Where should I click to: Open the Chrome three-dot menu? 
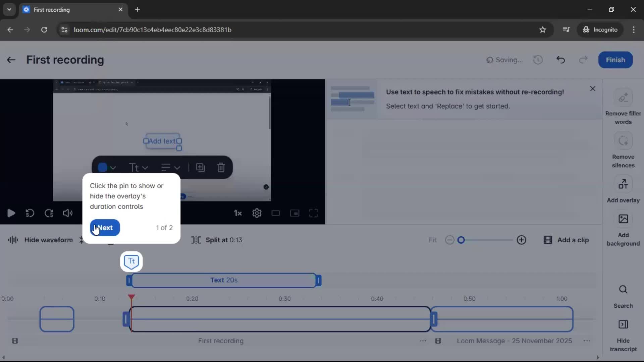click(634, 29)
